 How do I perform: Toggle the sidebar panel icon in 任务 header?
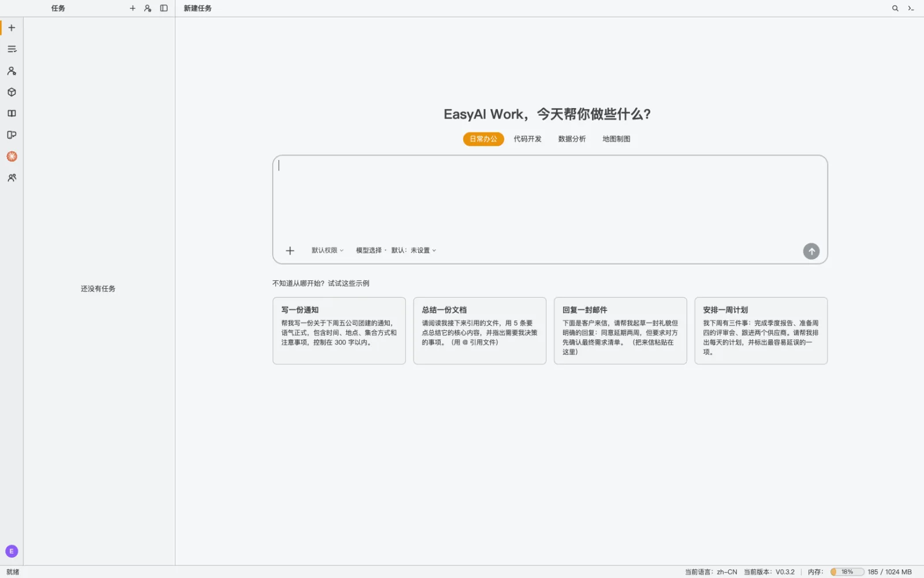click(x=164, y=8)
